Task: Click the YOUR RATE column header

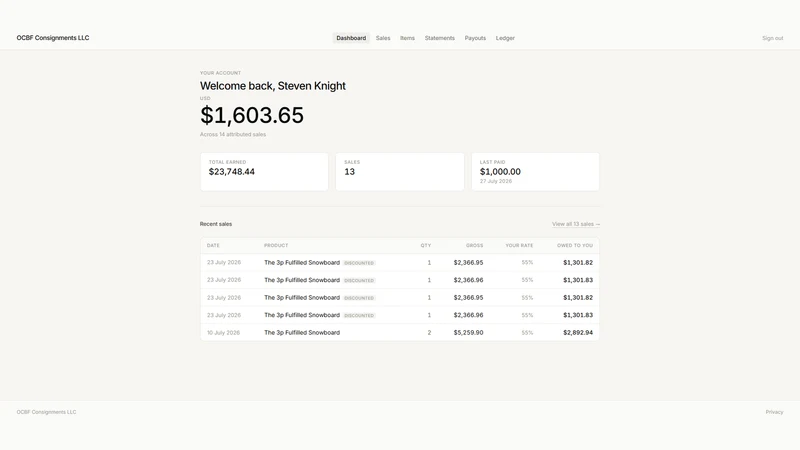Action: click(x=519, y=245)
